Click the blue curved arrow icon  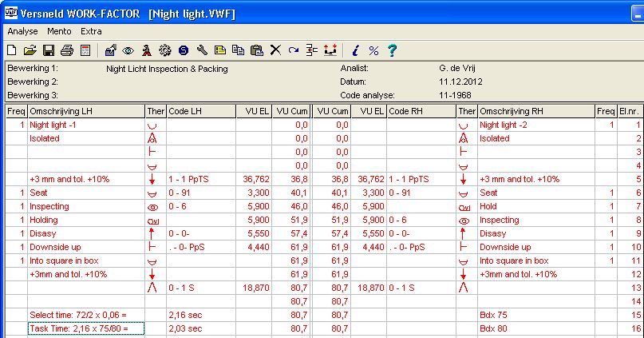coord(294,50)
